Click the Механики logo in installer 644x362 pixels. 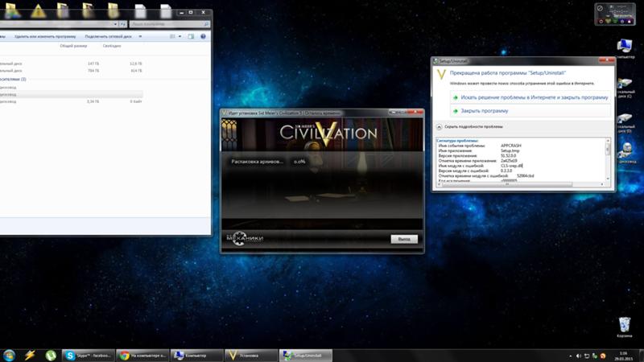245,238
